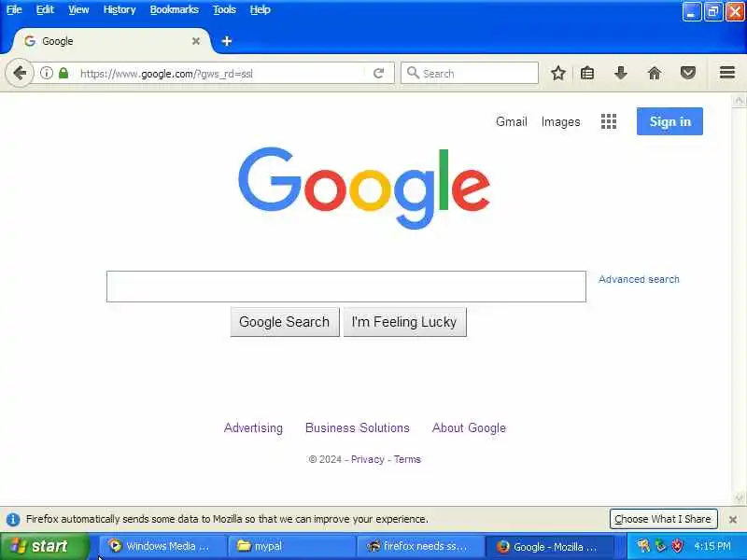This screenshot has height=560, width=747.
Task: Open the Advanced search link
Action: pyautogui.click(x=639, y=279)
